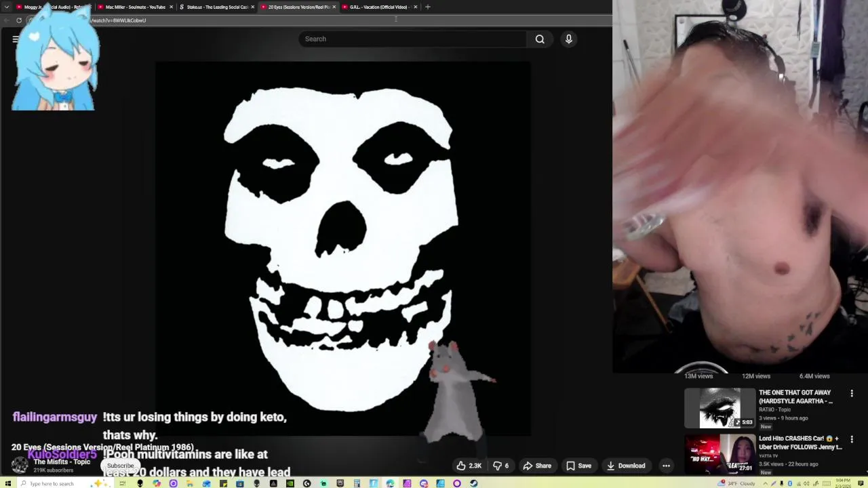Viewport: 868px width, 488px height.
Task: Close the Mac Miller - Soulmate tab
Action: (x=171, y=7)
